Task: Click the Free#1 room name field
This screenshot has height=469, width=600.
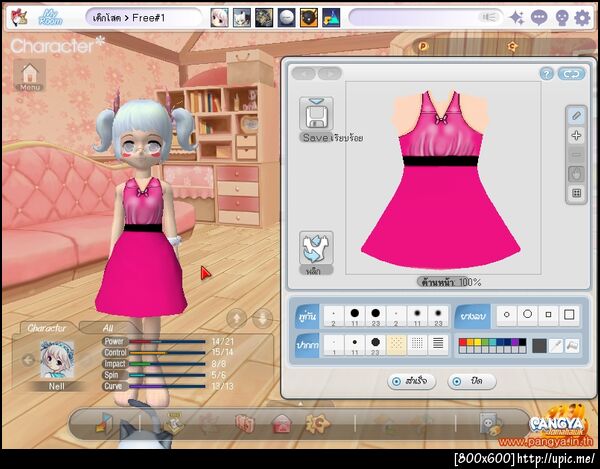Action: (x=144, y=18)
